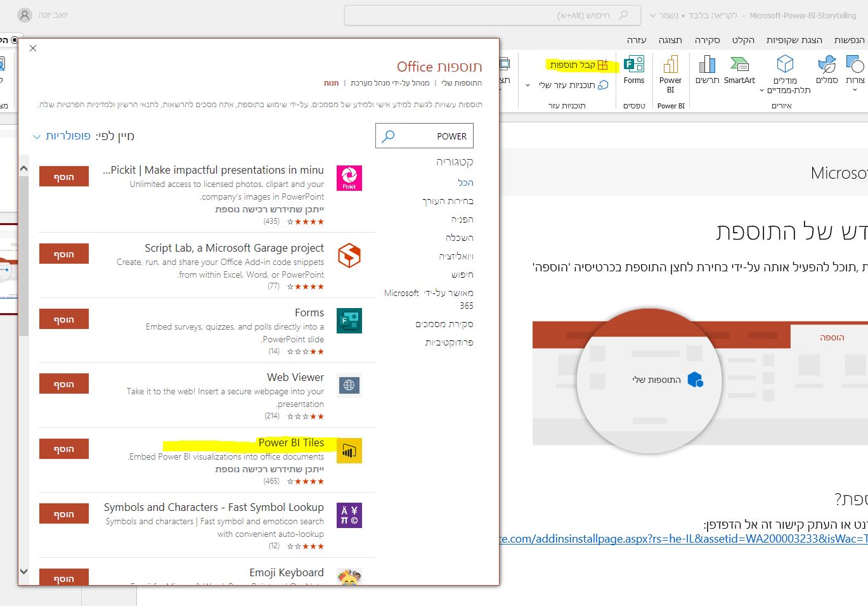Click the user account avatar icon

25,15
